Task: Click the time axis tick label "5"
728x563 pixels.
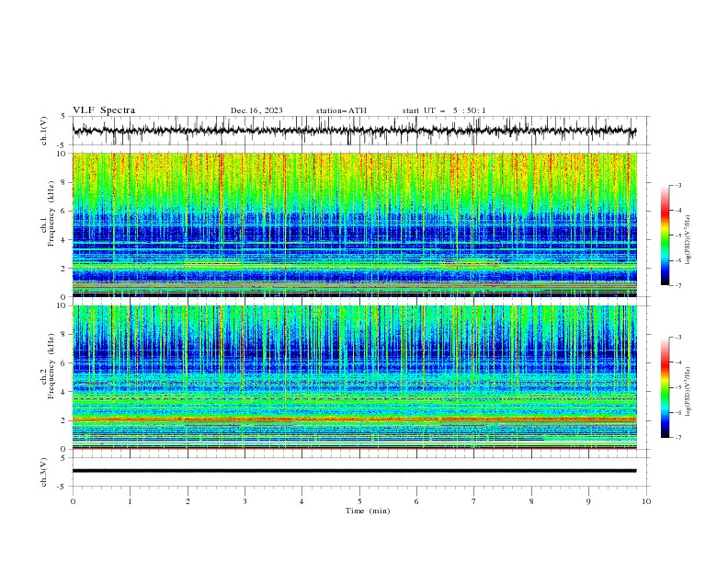Action: (x=359, y=501)
